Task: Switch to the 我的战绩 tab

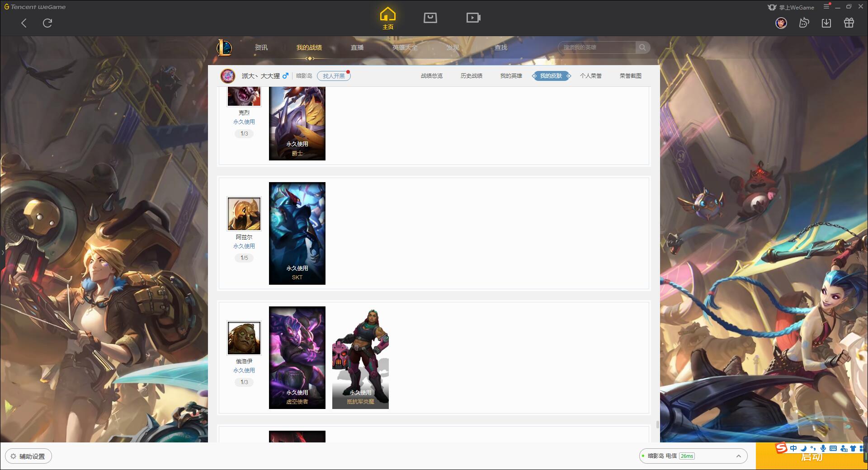Action: [x=309, y=47]
